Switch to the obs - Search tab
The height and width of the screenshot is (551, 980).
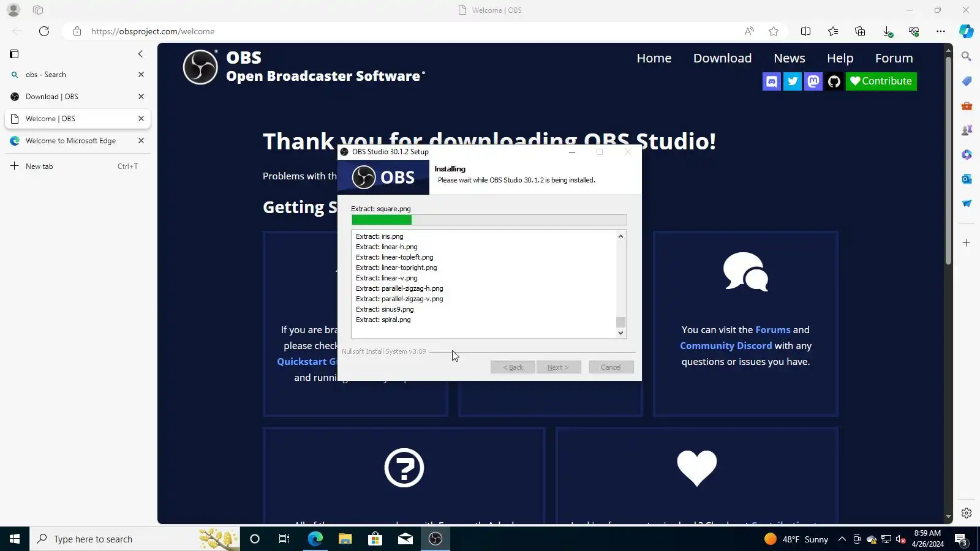78,75
